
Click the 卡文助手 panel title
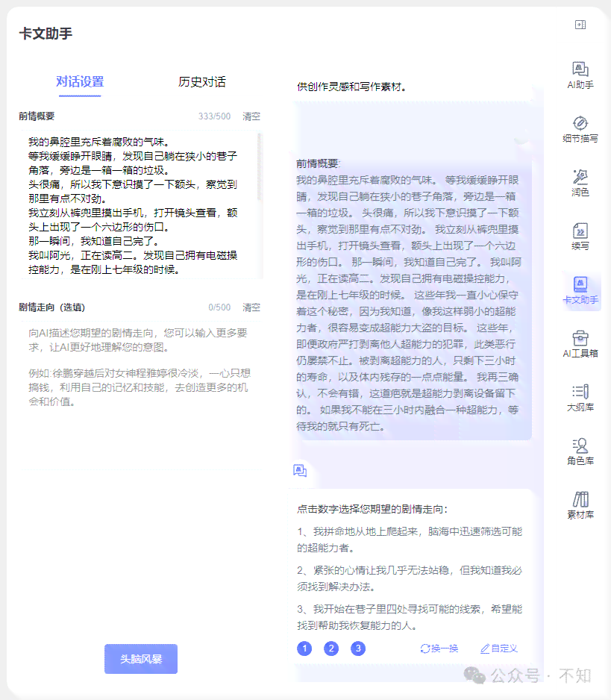click(x=46, y=34)
